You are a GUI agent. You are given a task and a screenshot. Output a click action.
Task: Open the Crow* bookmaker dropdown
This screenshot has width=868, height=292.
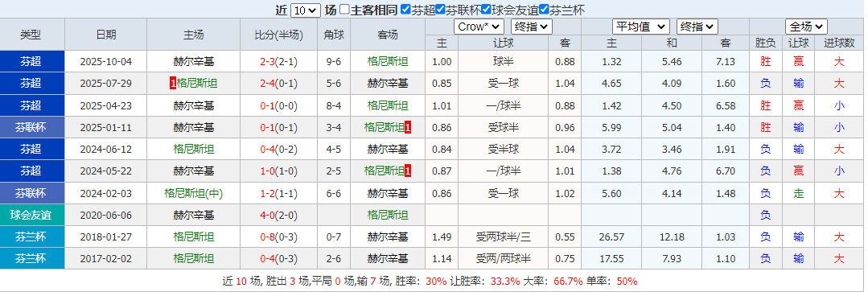[479, 27]
